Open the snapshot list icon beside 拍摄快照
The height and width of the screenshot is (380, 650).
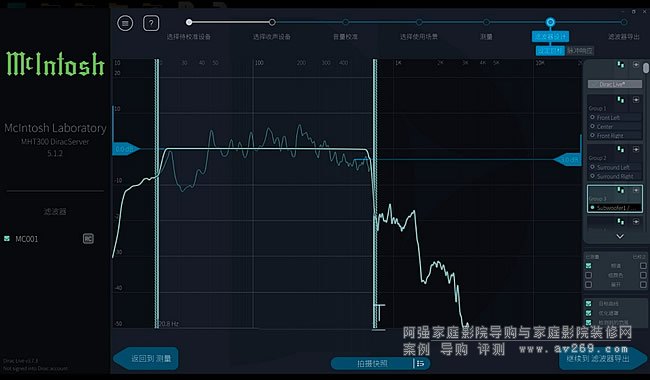[420, 363]
